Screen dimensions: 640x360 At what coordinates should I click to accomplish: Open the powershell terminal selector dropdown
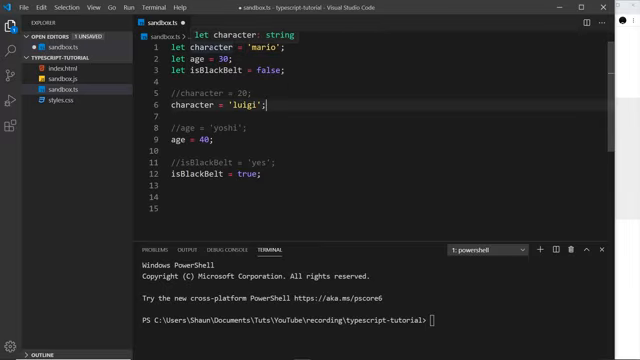tap(488, 250)
